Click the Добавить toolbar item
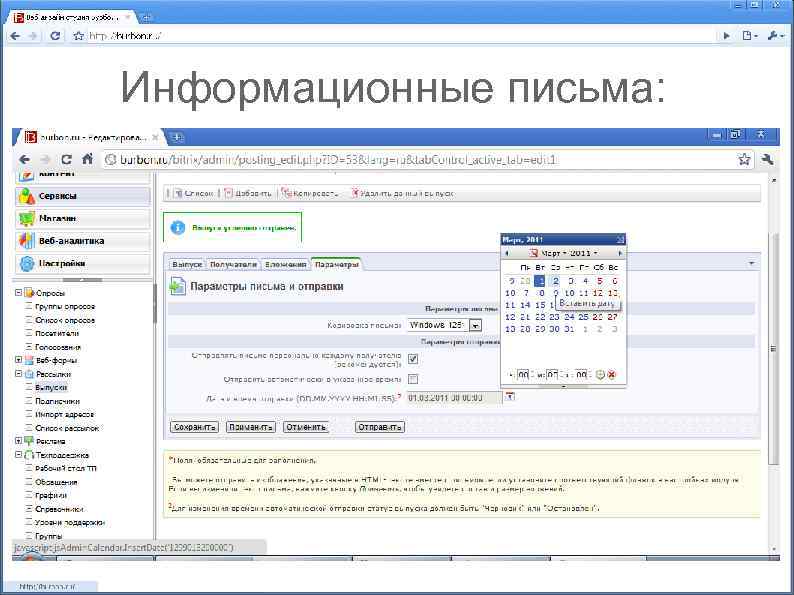This screenshot has height=595, width=794. [x=248, y=193]
